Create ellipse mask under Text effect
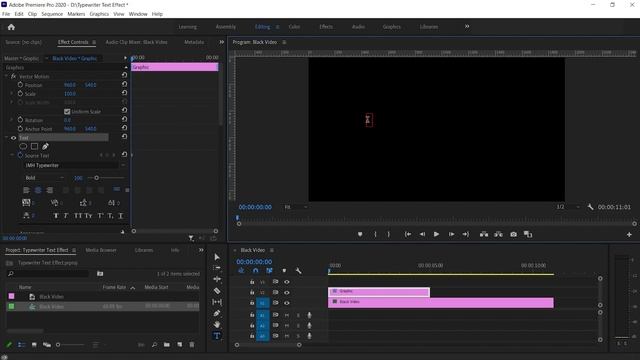The width and height of the screenshot is (640, 360). pyautogui.click(x=23, y=146)
